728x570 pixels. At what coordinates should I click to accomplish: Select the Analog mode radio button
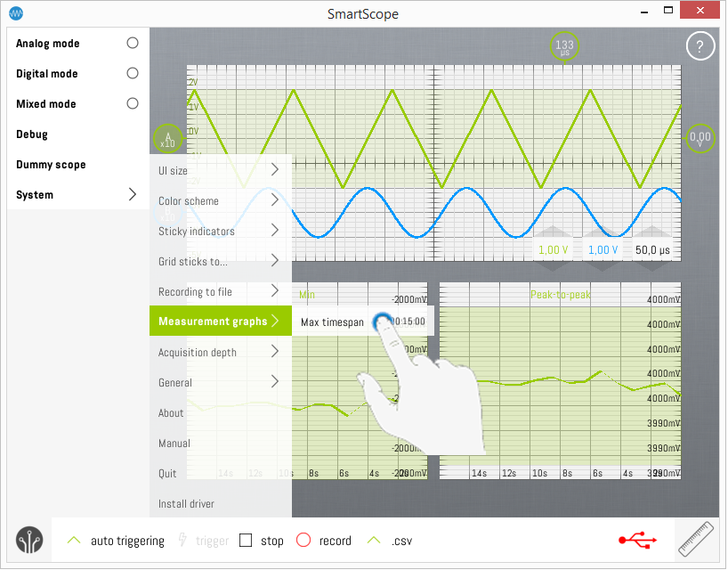133,43
